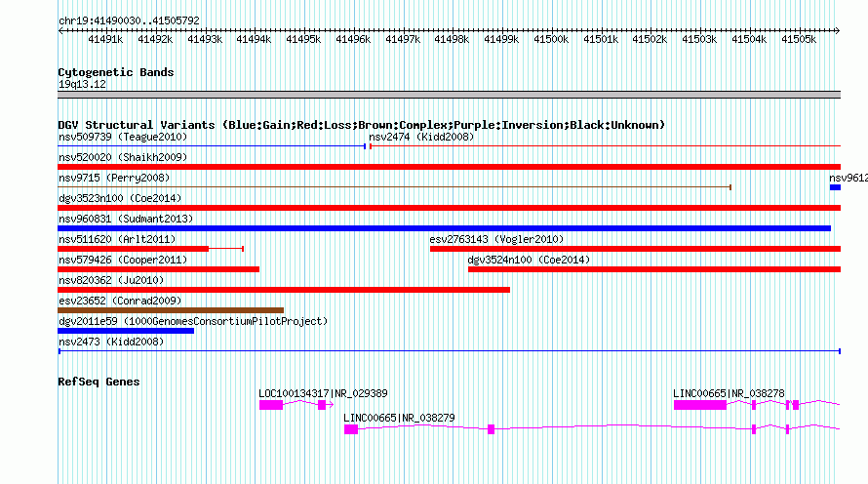Image resolution: width=868 pixels, height=484 pixels.
Task: Select the small blue nsv9612 gain block
Action: [x=835, y=187]
